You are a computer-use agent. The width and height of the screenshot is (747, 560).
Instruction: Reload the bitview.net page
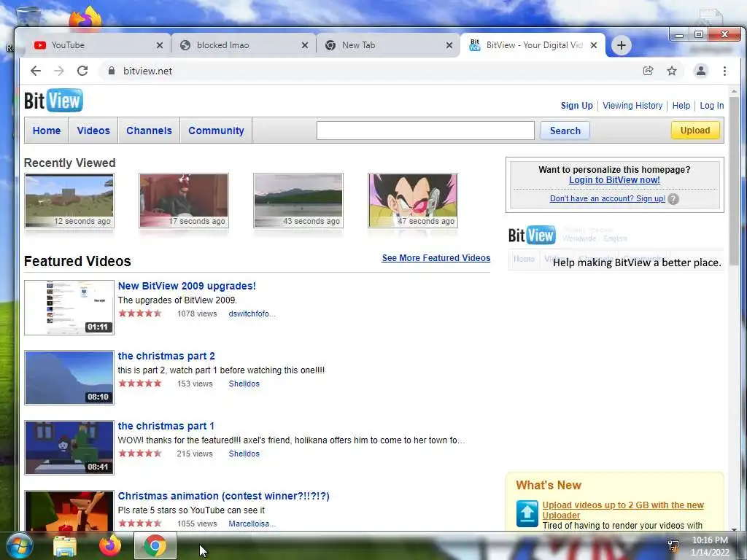pos(82,71)
